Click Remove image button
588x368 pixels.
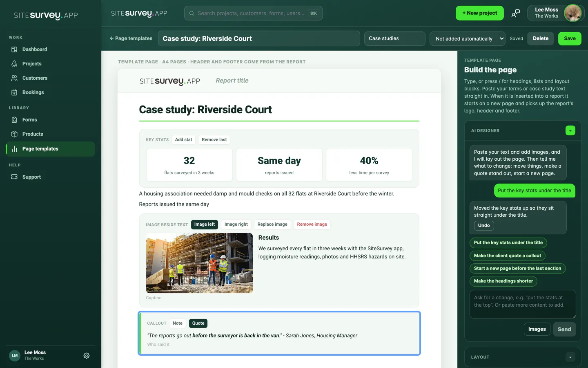[312, 224]
